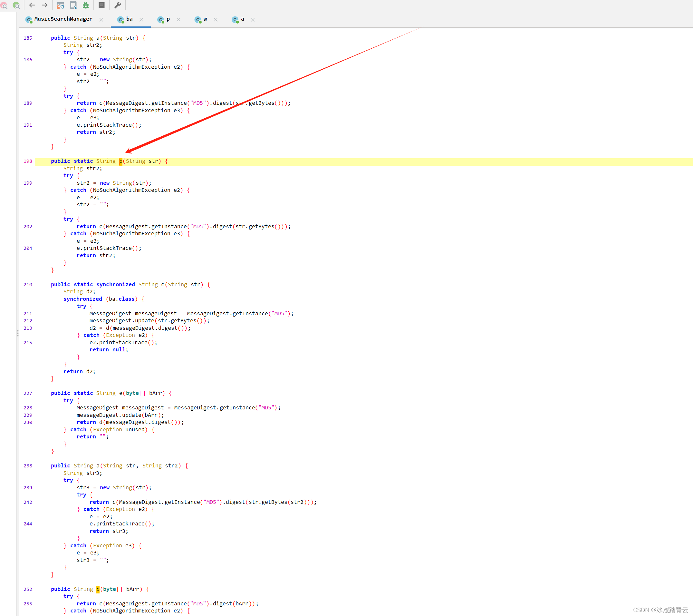Close the a tab
Screen dimensions: 693x616
(253, 20)
